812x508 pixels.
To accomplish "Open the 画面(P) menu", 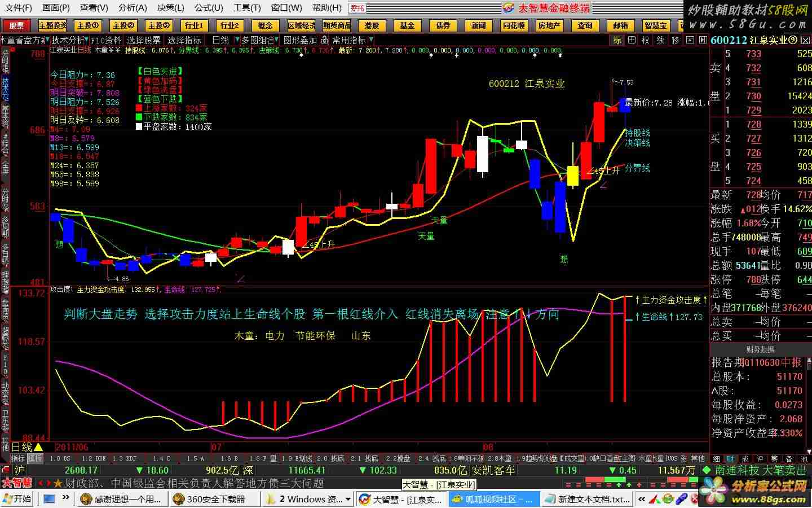I will [56, 8].
